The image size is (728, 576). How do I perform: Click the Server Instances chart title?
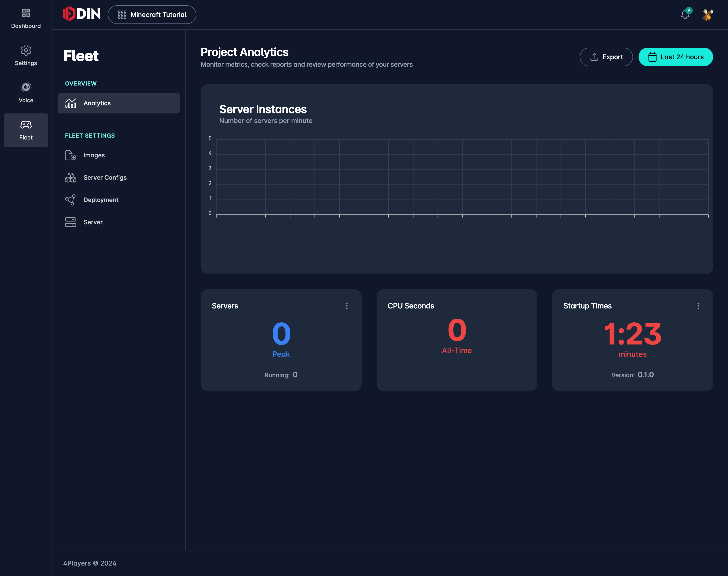[x=263, y=109]
